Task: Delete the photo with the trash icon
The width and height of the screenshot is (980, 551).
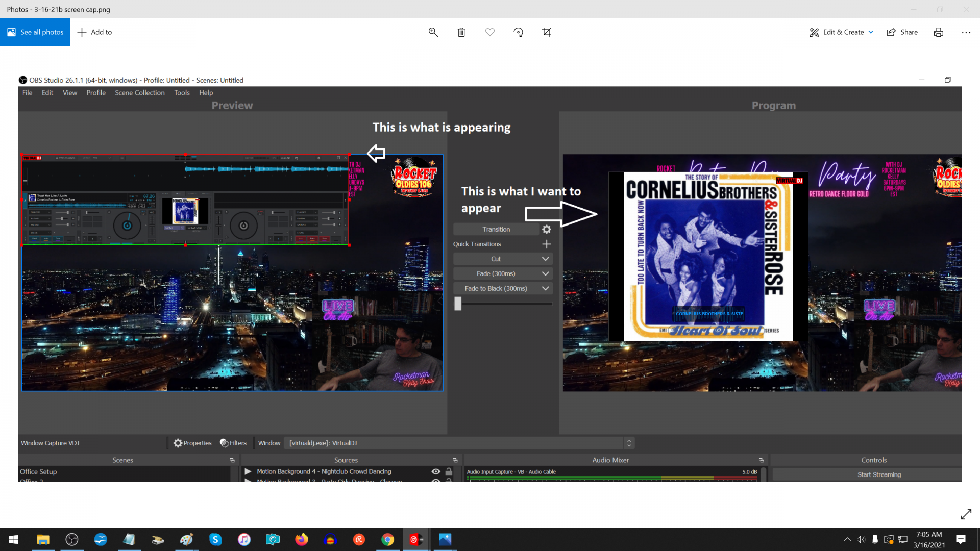Action: (x=461, y=32)
